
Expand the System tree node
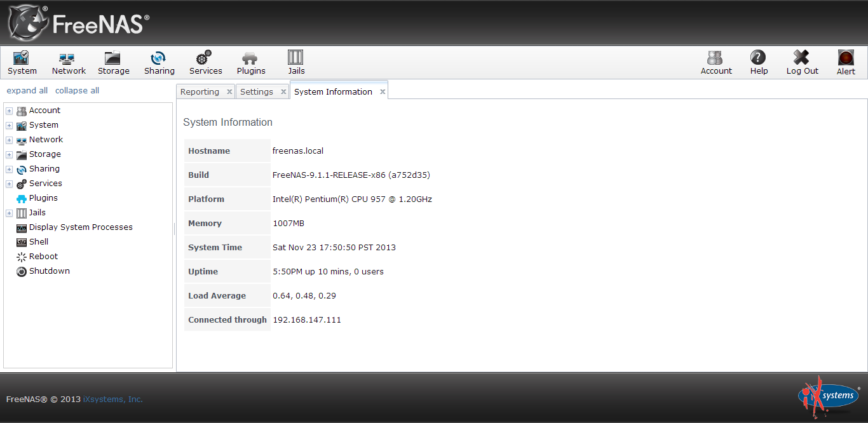click(9, 126)
